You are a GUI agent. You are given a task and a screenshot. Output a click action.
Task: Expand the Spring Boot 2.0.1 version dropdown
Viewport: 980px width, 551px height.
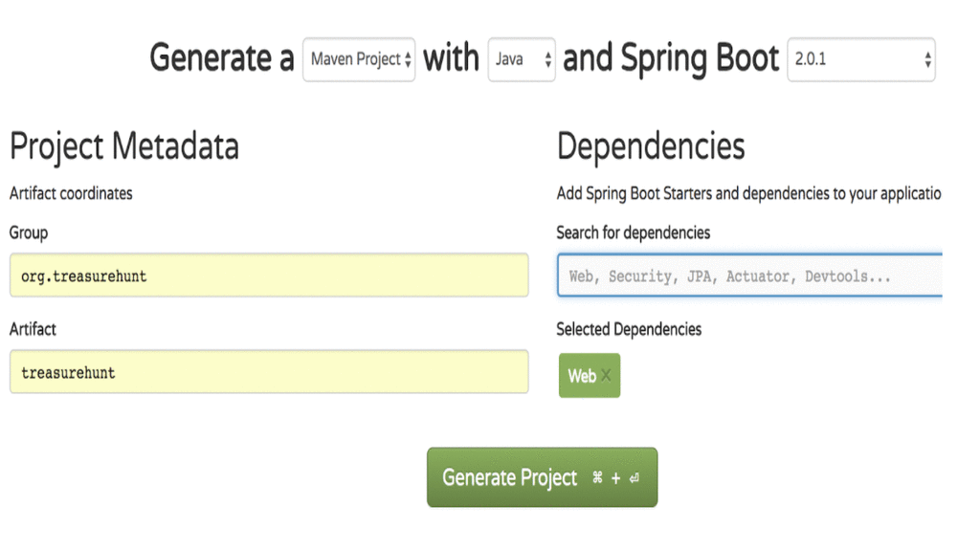(860, 59)
